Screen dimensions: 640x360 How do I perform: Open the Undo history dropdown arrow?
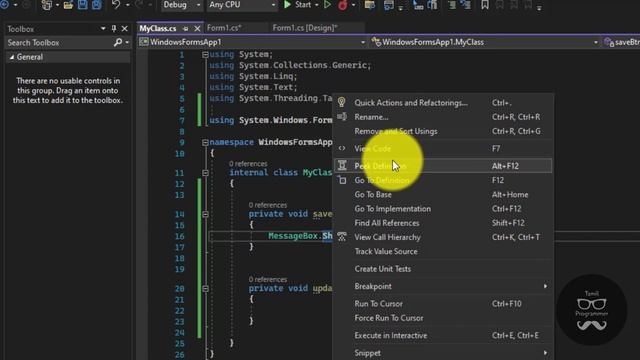tap(127, 5)
